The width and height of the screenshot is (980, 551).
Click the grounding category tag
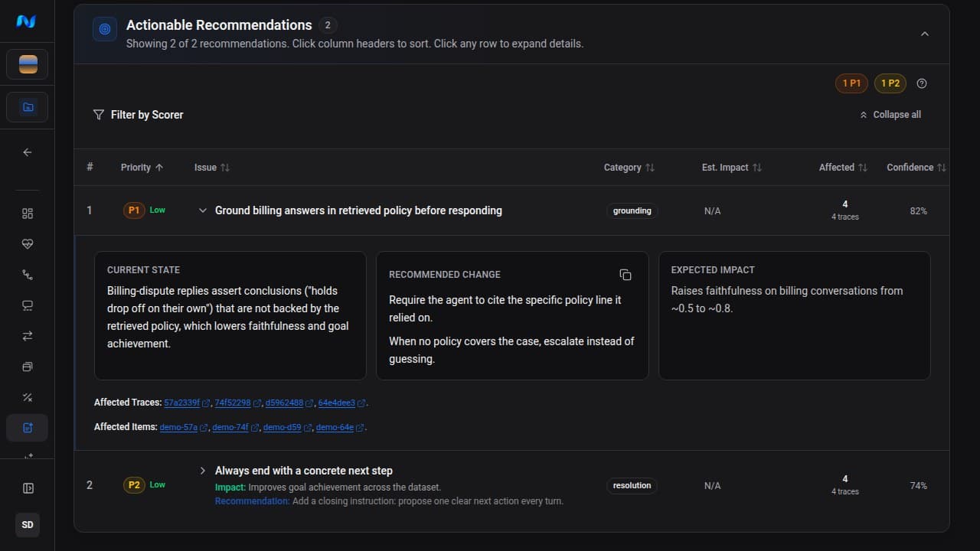pos(632,210)
